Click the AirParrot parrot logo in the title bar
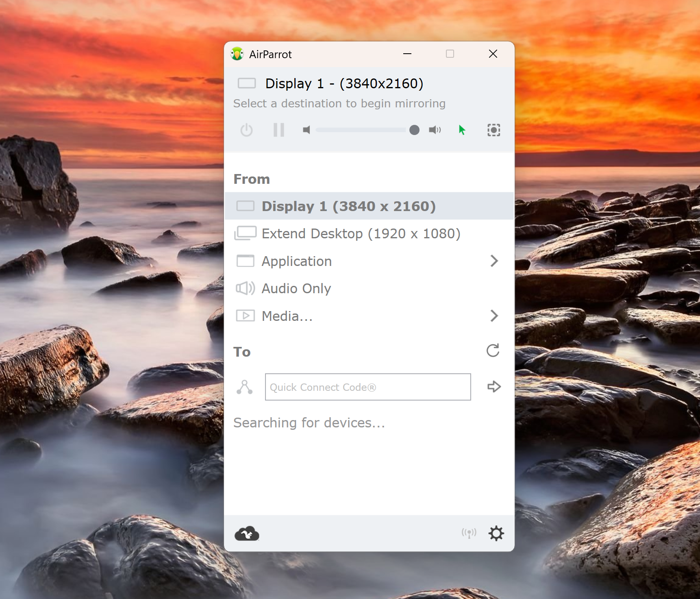 pyautogui.click(x=237, y=54)
